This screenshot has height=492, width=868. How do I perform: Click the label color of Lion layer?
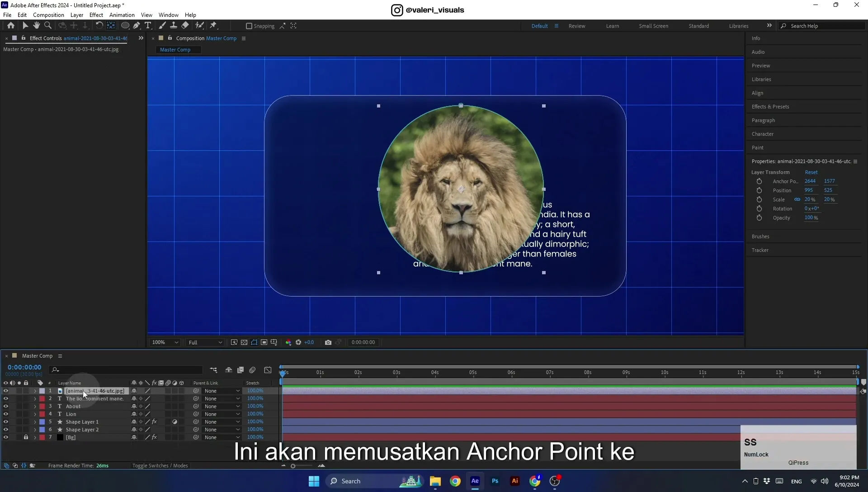point(42,414)
